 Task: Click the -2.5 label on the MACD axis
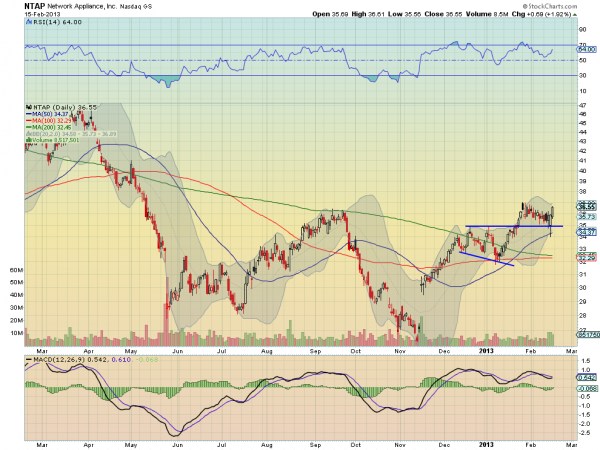(585, 433)
